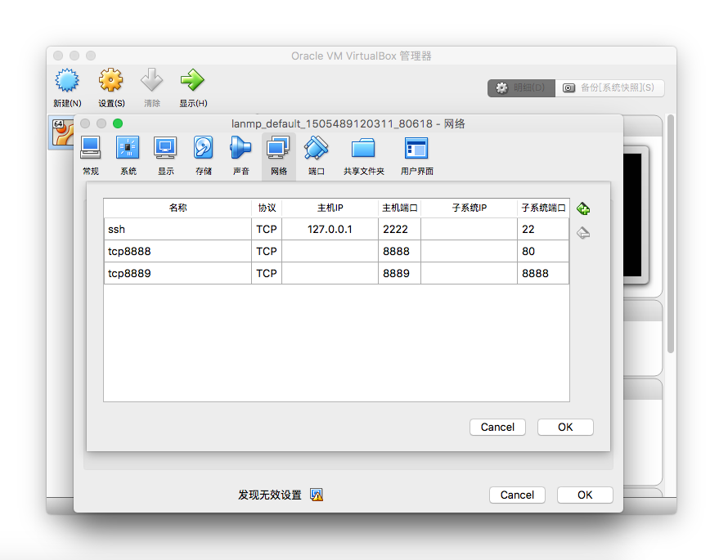The image size is (728, 560).
Task: Click the 主机IP column header
Action: pyautogui.click(x=330, y=208)
